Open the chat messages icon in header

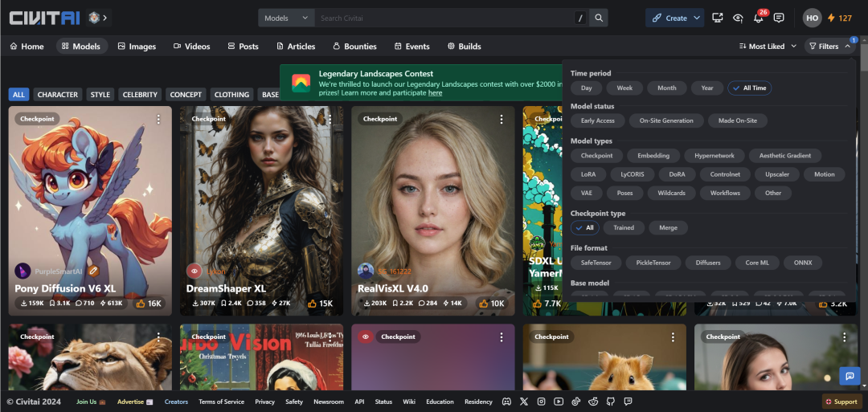(779, 18)
